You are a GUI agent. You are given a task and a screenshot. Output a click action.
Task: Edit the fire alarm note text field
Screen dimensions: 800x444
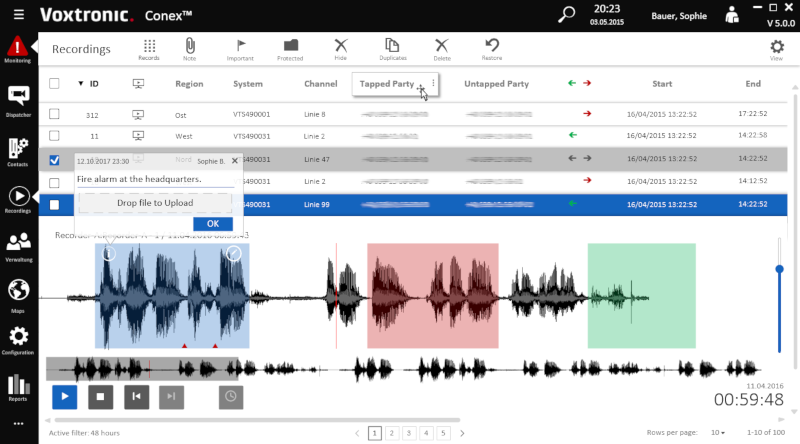click(155, 180)
